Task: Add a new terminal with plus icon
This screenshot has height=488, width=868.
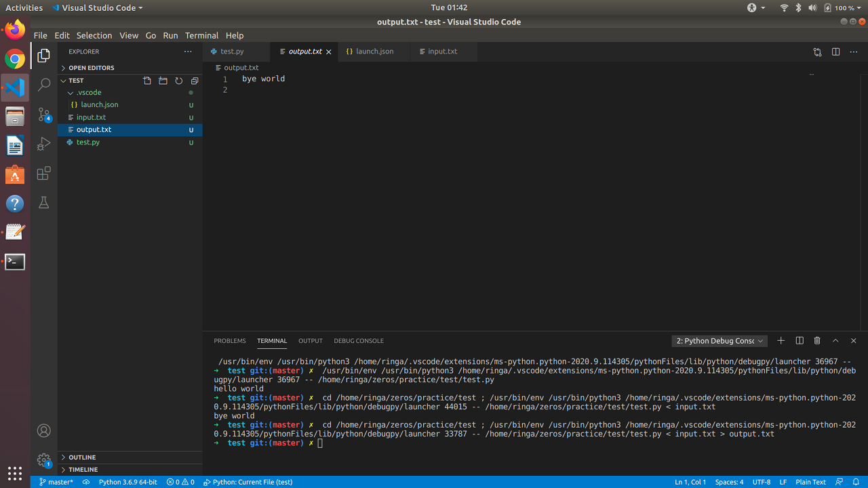Action: tap(781, 341)
